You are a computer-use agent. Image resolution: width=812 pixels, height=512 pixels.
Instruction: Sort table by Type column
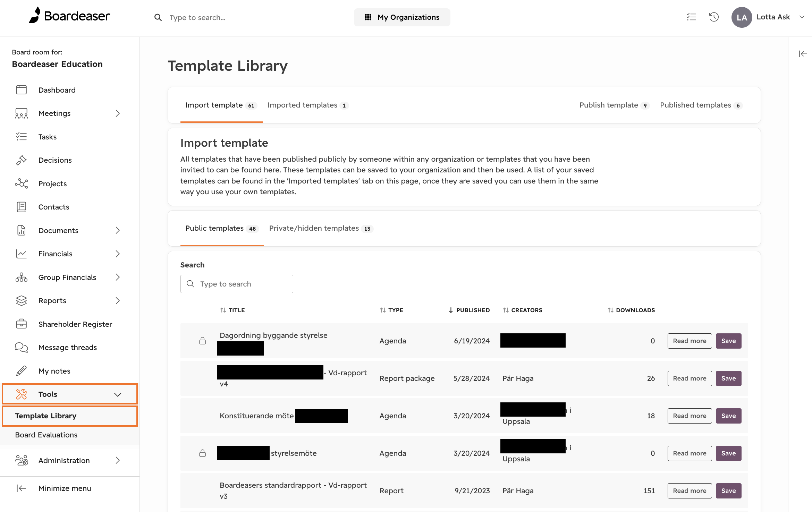391,310
